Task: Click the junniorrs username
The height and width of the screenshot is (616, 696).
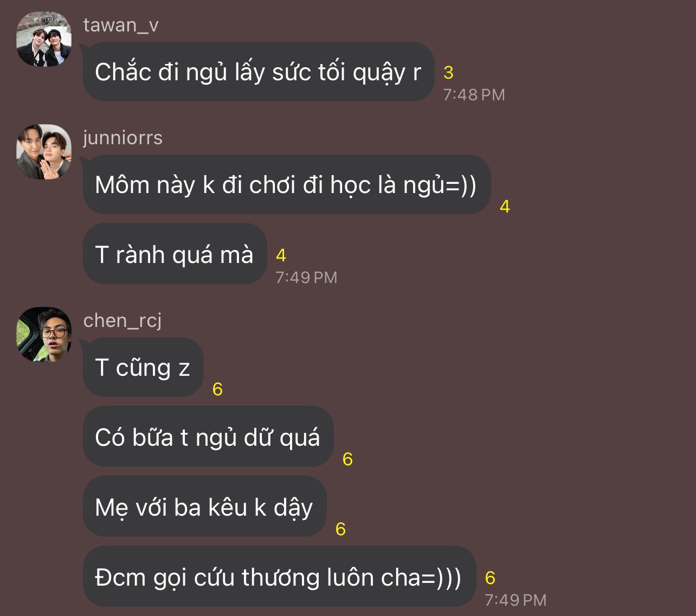Action: tap(123, 138)
